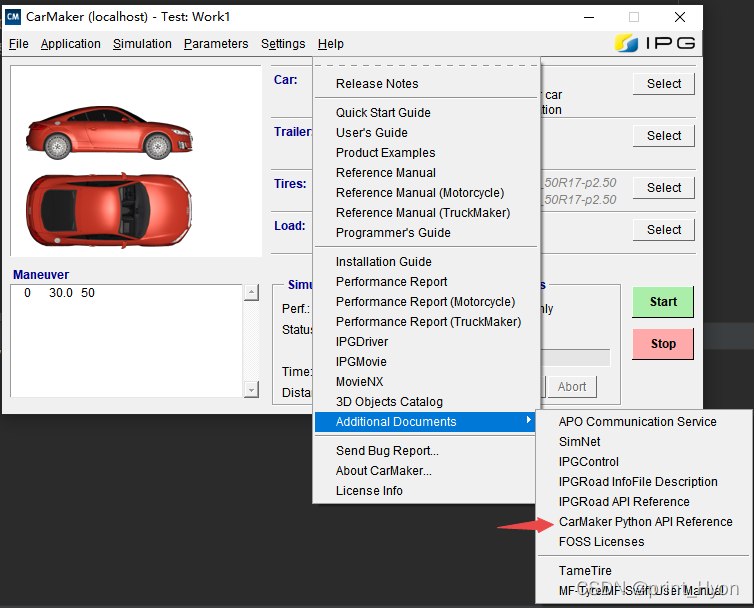Click the simulation progress bar

coord(575,358)
